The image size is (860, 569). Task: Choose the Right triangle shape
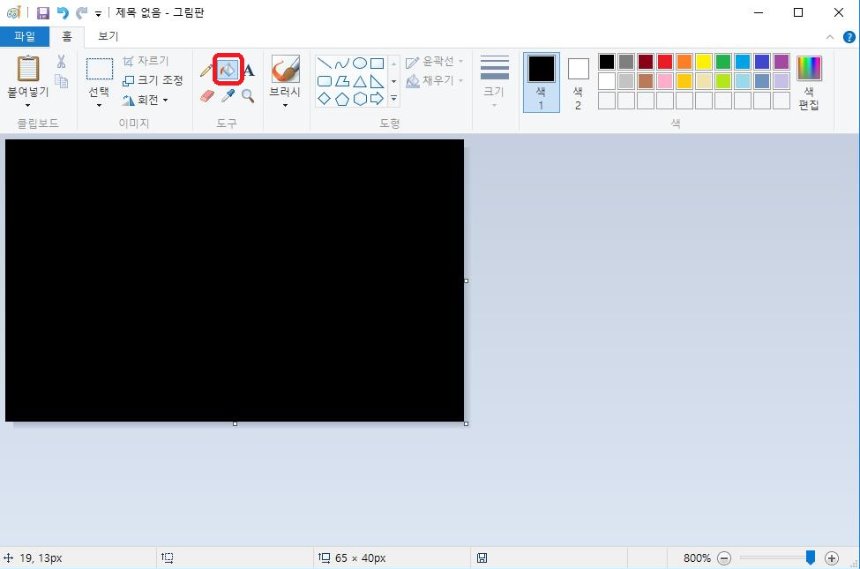point(377,81)
